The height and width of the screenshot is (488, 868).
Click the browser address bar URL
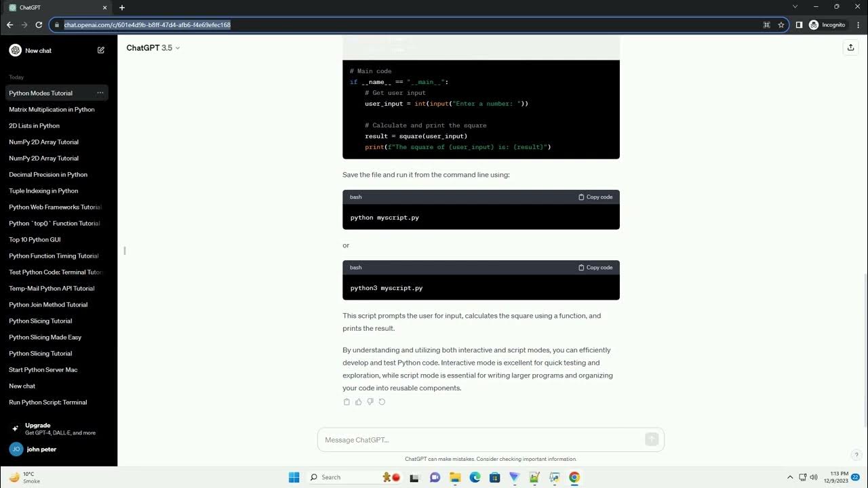point(147,24)
